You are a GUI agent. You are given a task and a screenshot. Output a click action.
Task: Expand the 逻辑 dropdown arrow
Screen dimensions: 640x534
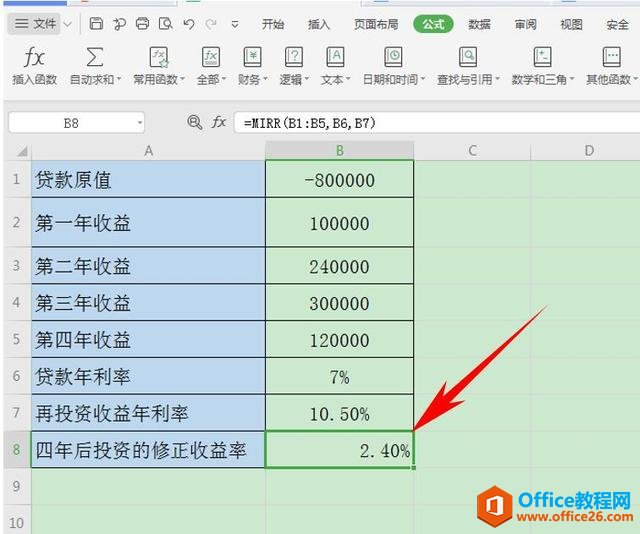(x=307, y=79)
